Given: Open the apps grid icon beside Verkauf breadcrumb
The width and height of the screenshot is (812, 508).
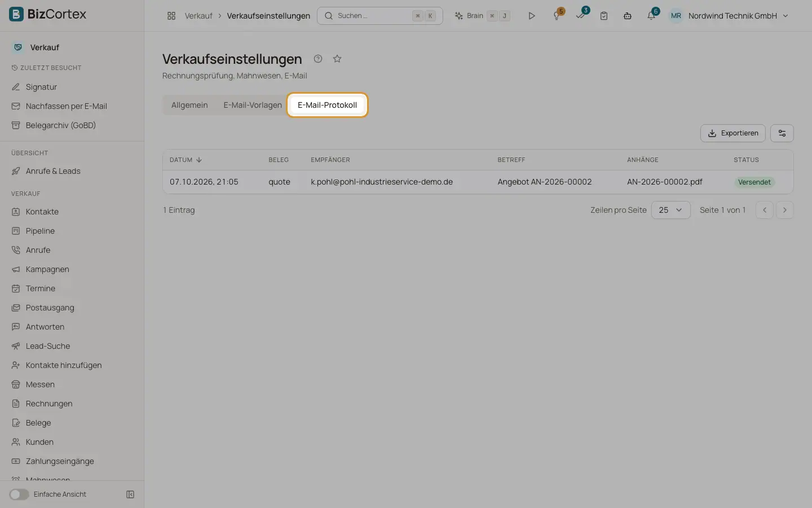Looking at the screenshot, I should [171, 16].
